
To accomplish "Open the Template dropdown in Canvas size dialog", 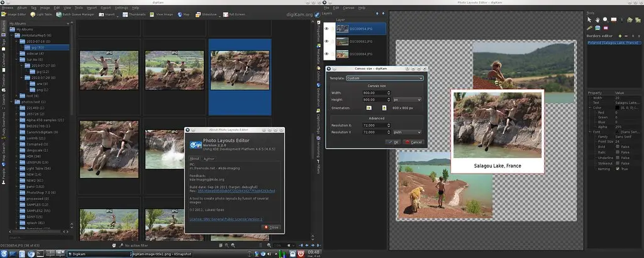I will pyautogui.click(x=384, y=78).
